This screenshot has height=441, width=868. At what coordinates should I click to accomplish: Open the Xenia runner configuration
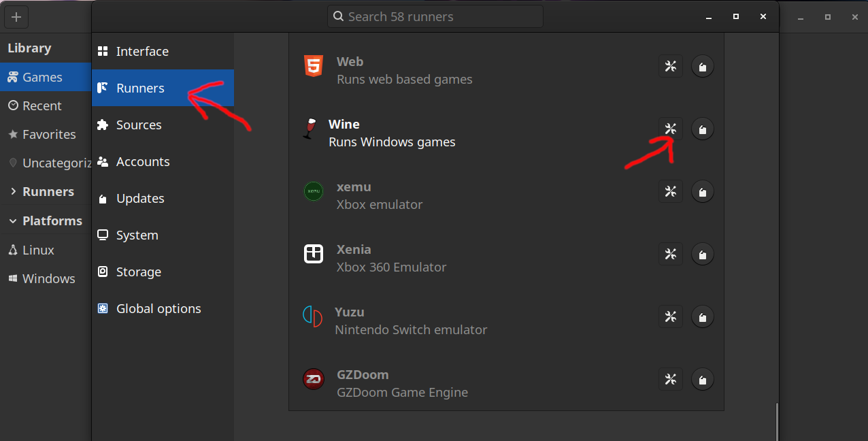671,254
